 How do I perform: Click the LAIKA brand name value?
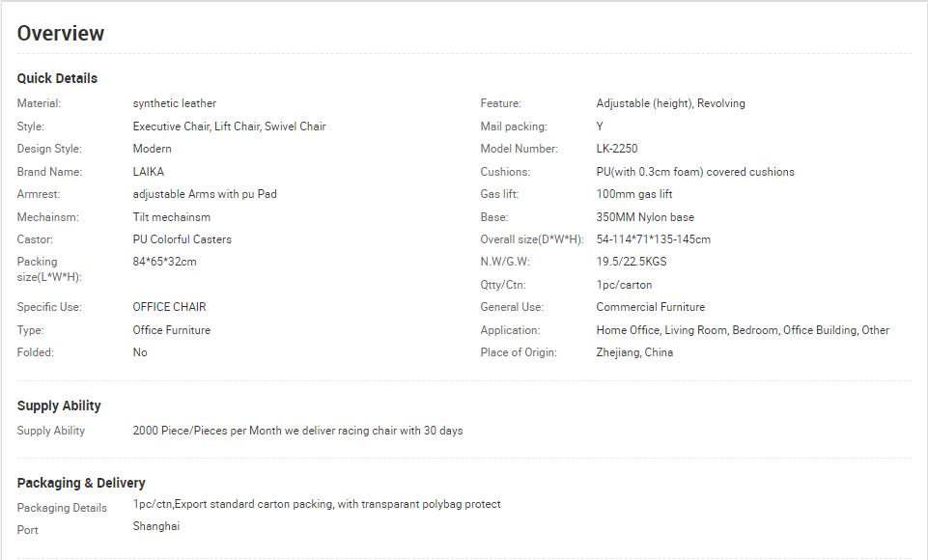click(149, 172)
